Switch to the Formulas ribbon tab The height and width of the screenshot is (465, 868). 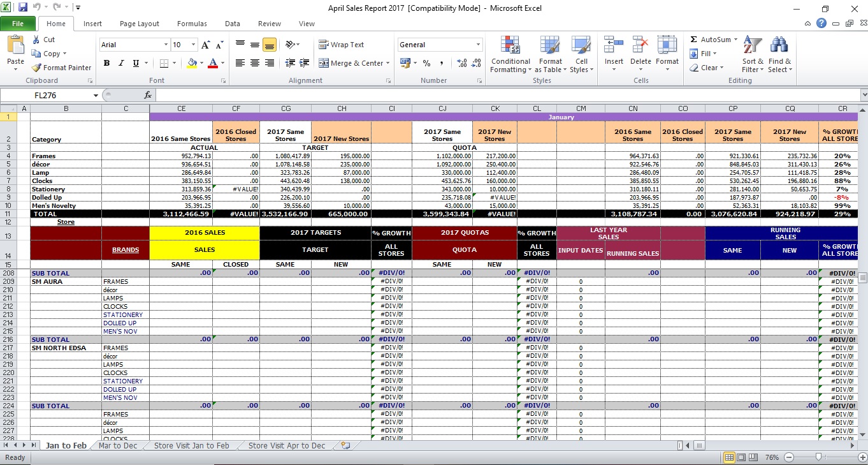(x=192, y=24)
